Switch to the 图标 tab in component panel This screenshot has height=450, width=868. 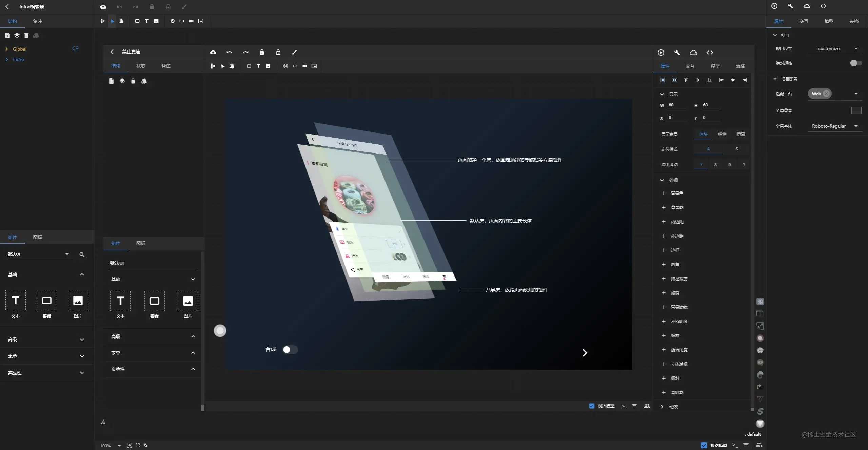(x=38, y=237)
